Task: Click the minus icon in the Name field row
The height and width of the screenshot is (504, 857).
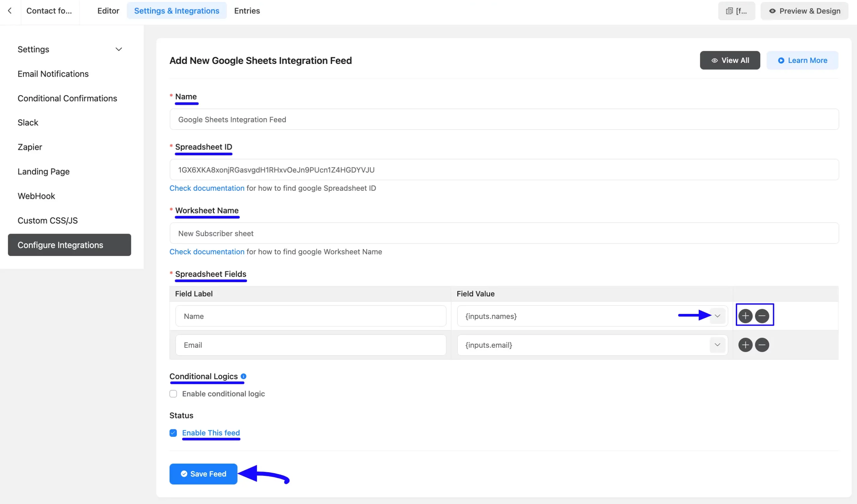Action: 762,316
